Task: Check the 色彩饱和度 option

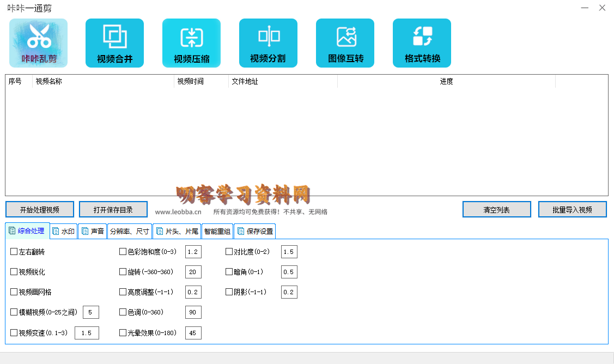Action: (123, 252)
